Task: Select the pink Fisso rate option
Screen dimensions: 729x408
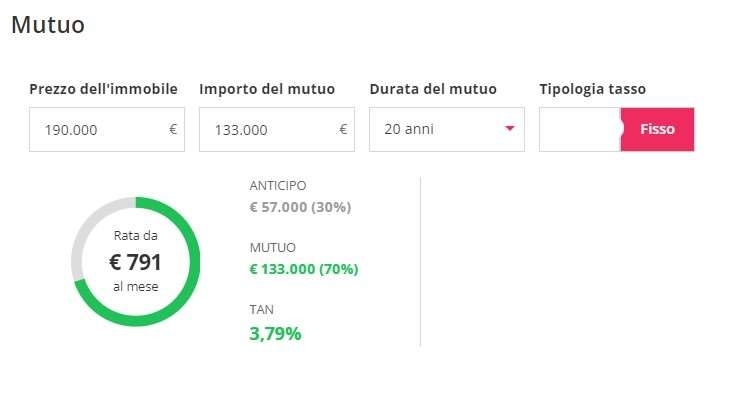Action: click(x=657, y=129)
